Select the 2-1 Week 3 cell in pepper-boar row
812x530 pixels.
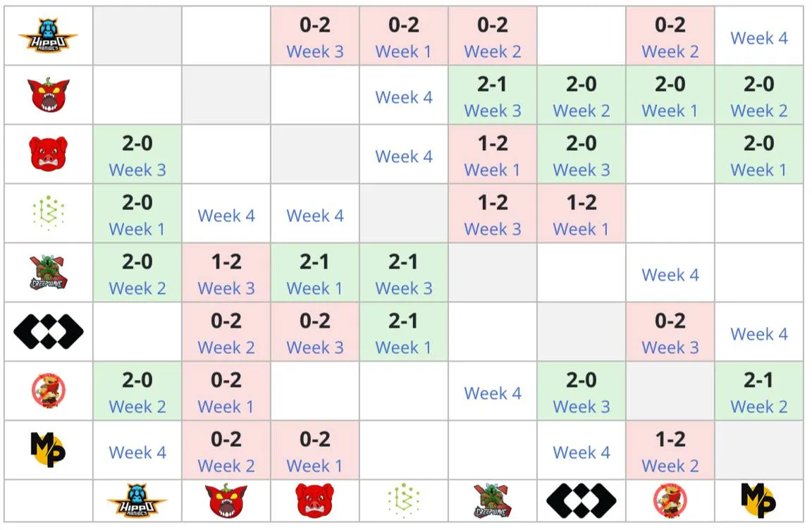(493, 94)
